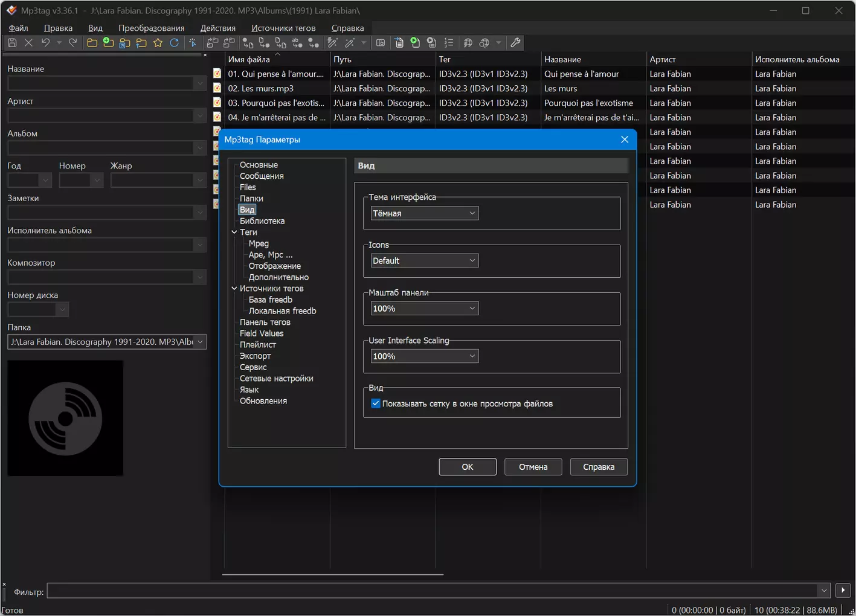Viewport: 856px width, 616px height.
Task: Open options via the wrench icon
Action: coord(515,43)
